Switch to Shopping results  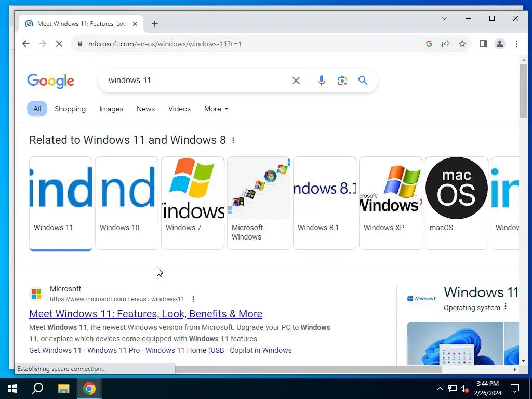tap(70, 109)
